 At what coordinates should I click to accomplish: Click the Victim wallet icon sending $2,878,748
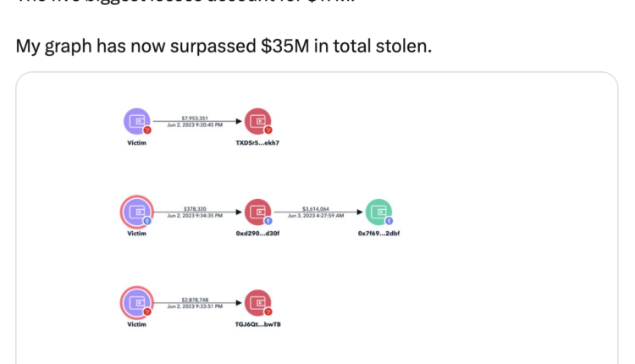[137, 302]
